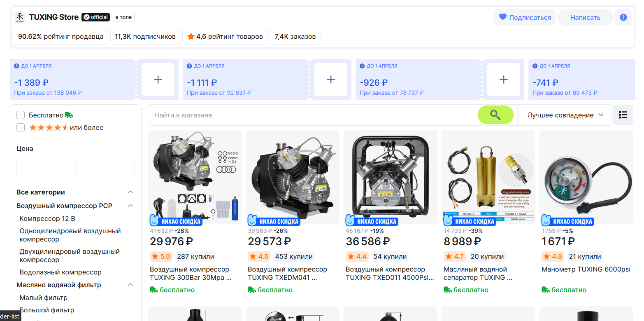
Task: Open the TXEDM041 compressor product image
Action: point(293,177)
